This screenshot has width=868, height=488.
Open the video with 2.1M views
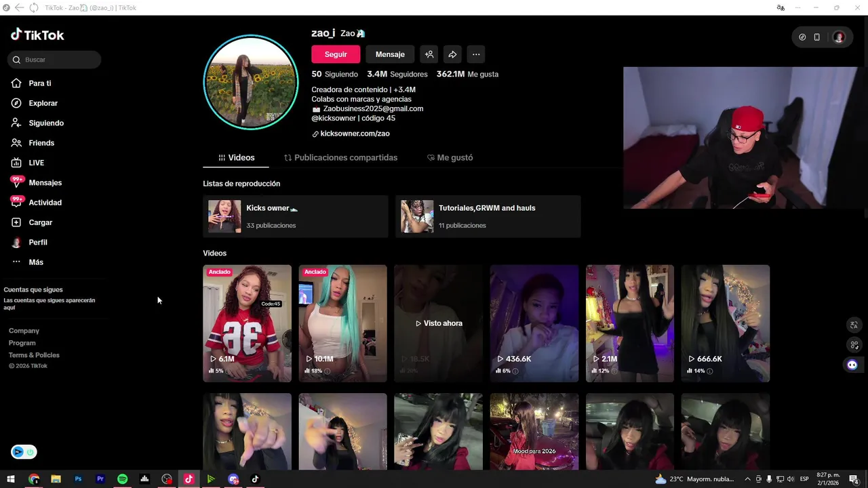630,323
